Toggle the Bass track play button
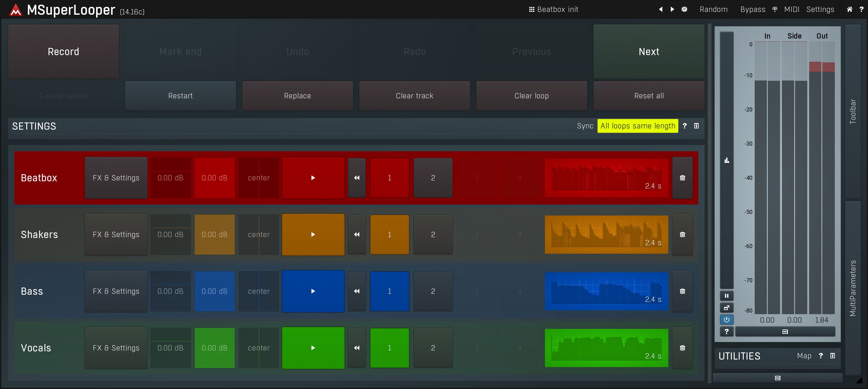Screen dimensions: 868x389 (x=313, y=291)
